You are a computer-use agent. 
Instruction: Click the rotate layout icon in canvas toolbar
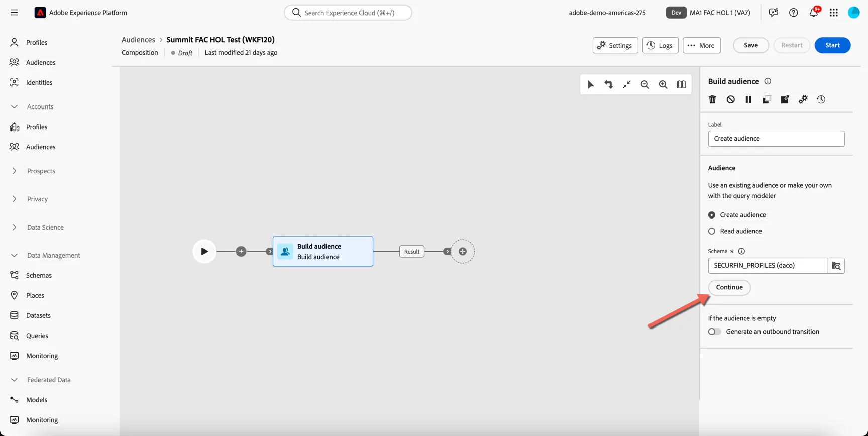(x=609, y=85)
